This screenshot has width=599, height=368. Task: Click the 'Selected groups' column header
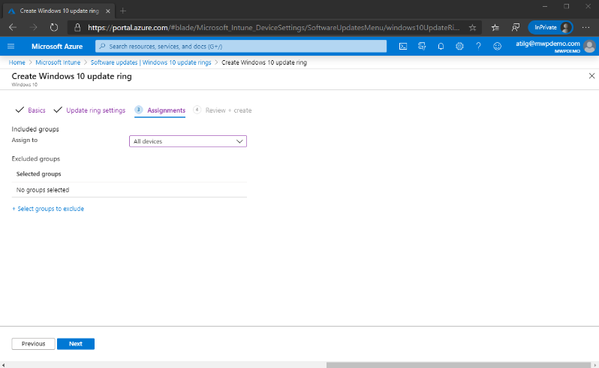pos(39,174)
